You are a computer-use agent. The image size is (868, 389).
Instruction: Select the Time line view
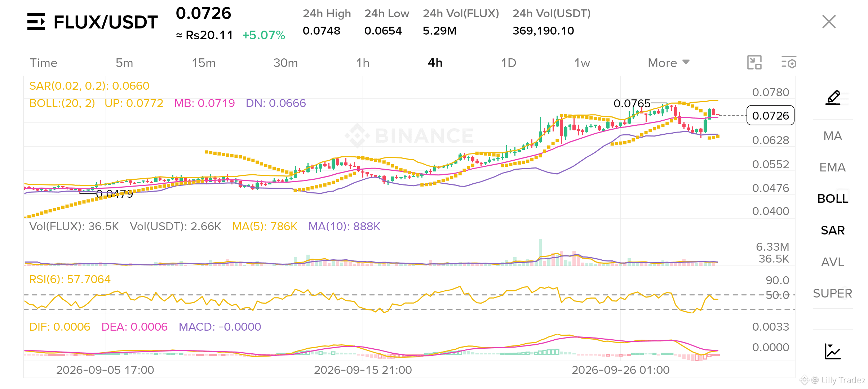(x=43, y=63)
